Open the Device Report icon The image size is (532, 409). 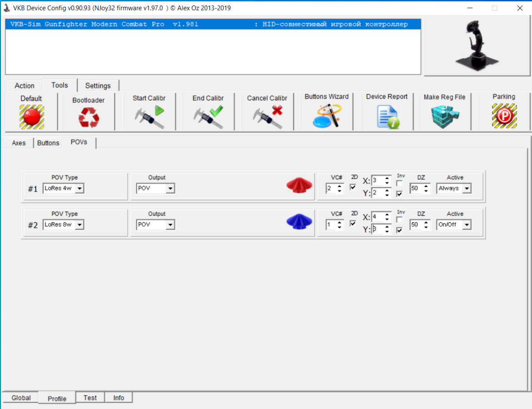point(388,117)
